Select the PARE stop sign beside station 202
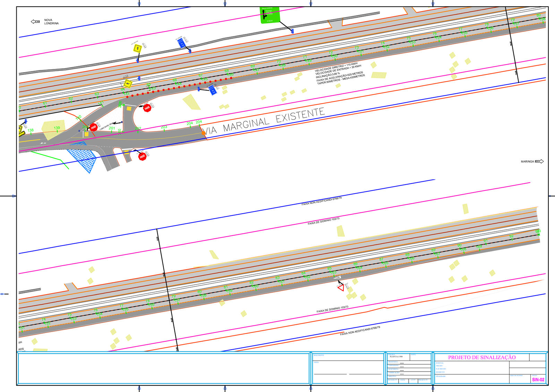 (x=147, y=108)
